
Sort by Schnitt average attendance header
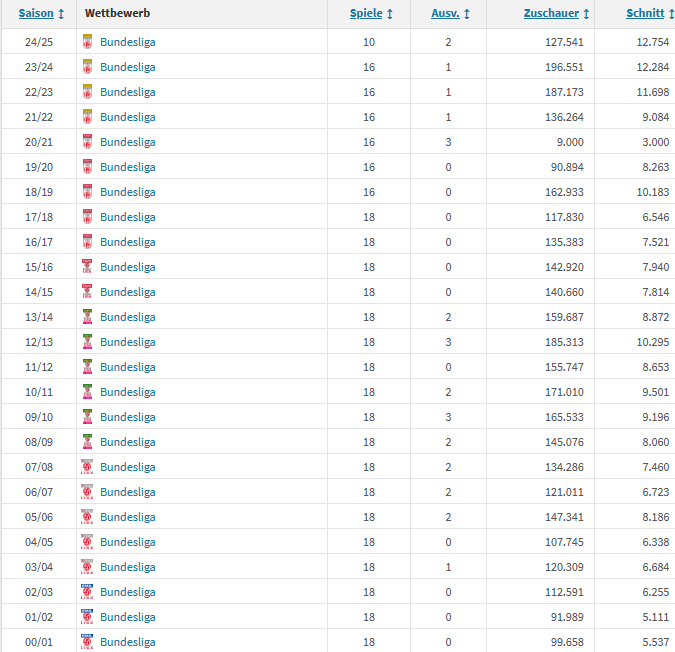pos(644,14)
